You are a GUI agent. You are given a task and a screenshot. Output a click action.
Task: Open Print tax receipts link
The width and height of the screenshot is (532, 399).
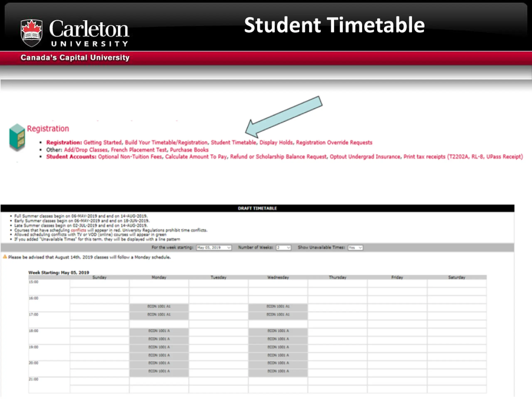pyautogui.click(x=463, y=156)
